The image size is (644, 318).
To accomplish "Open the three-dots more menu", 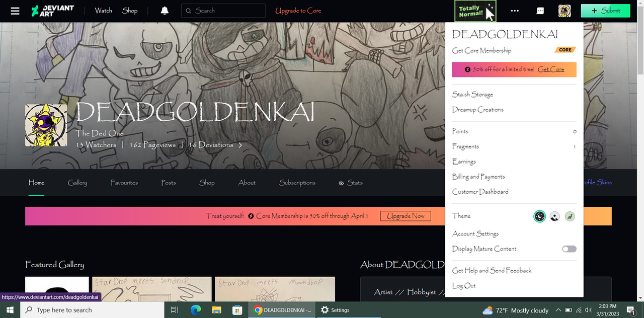I will [x=515, y=11].
